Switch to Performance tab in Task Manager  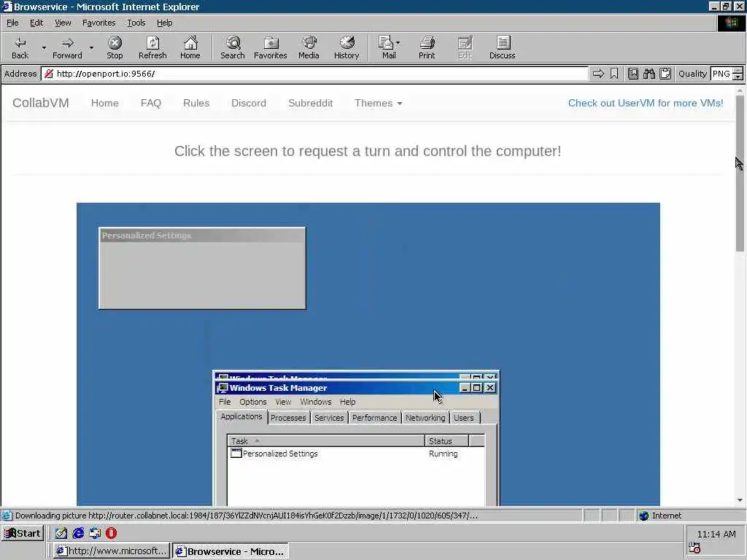(374, 418)
